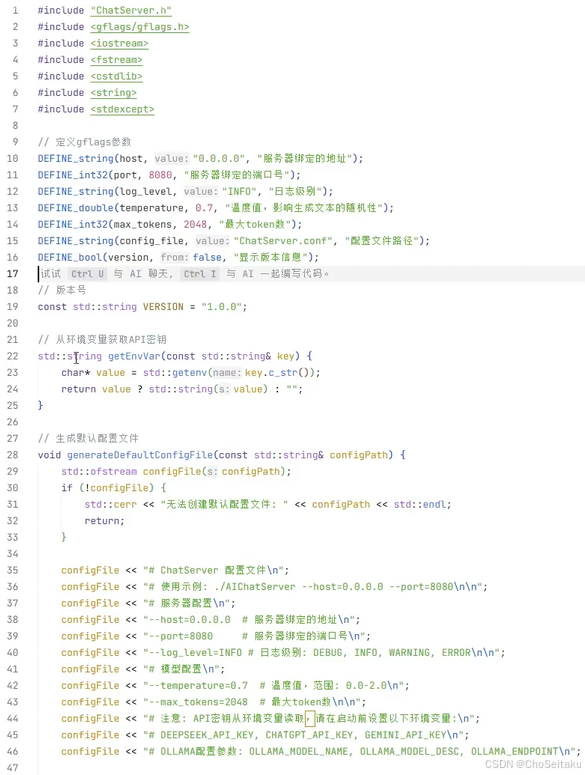Select the "INFO" string on line 12
585x775 pixels.
239,191
